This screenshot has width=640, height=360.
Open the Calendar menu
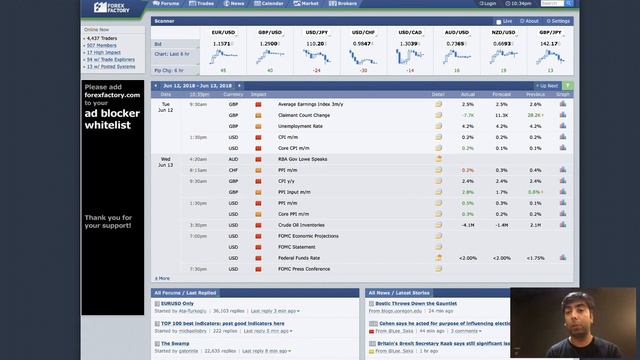click(x=269, y=3)
